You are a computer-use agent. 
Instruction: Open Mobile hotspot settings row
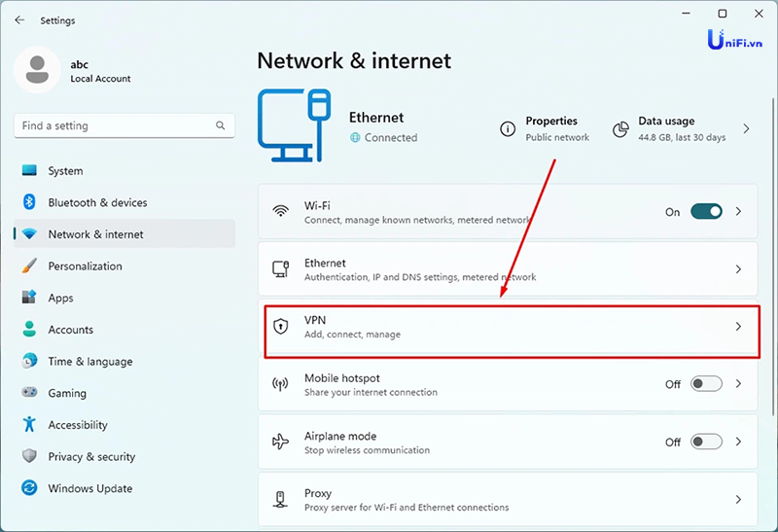[508, 384]
